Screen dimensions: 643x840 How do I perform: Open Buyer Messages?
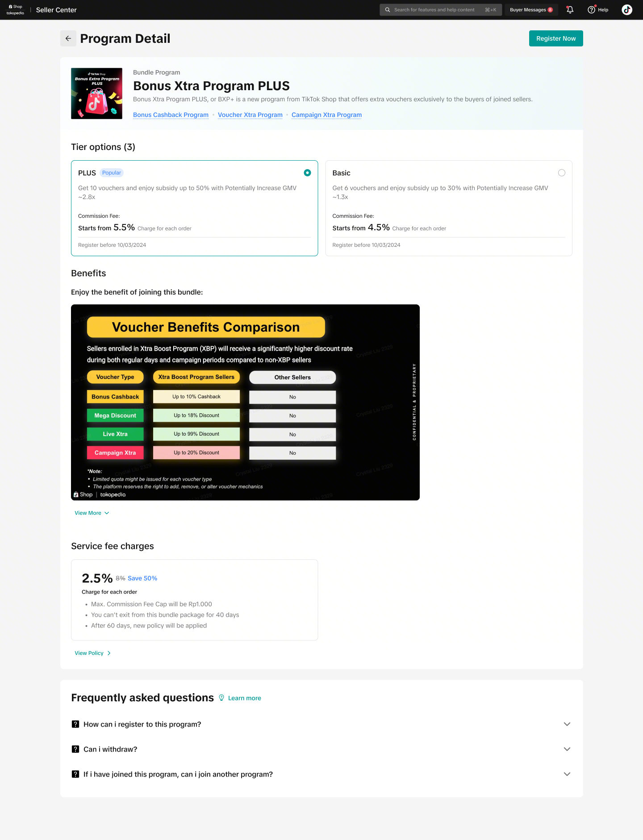point(531,10)
